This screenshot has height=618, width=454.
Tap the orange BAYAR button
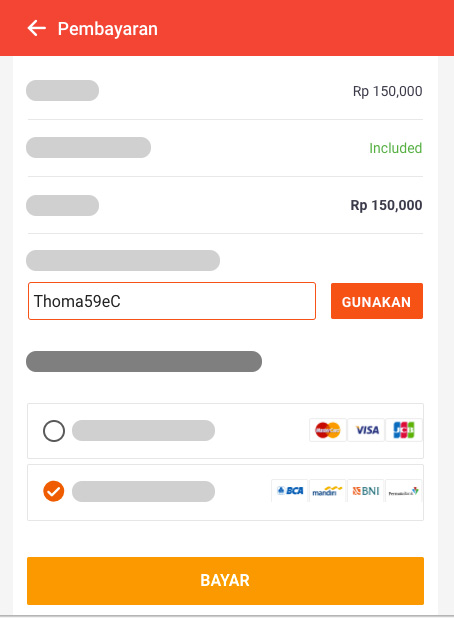click(225, 581)
